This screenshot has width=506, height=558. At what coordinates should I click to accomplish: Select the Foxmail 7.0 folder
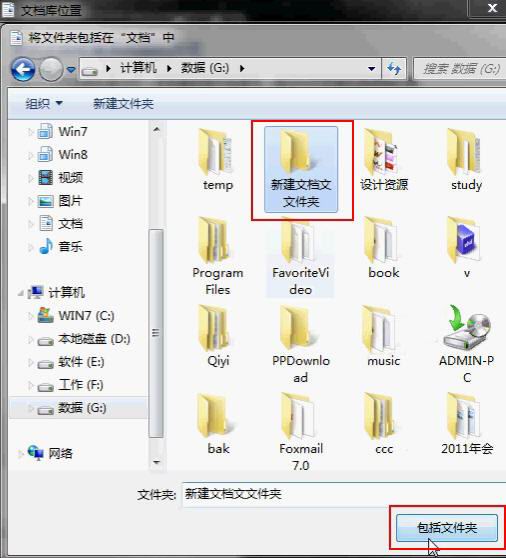pyautogui.click(x=301, y=432)
